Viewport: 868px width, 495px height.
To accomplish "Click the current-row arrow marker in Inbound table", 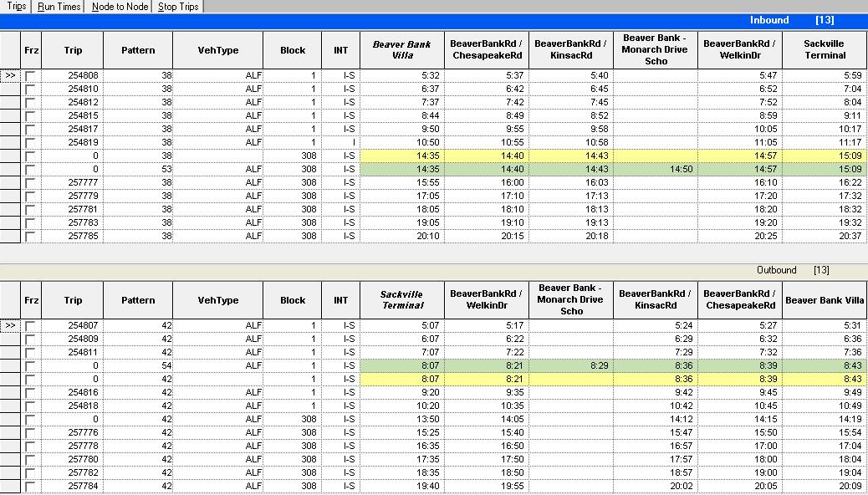I will click(x=10, y=75).
